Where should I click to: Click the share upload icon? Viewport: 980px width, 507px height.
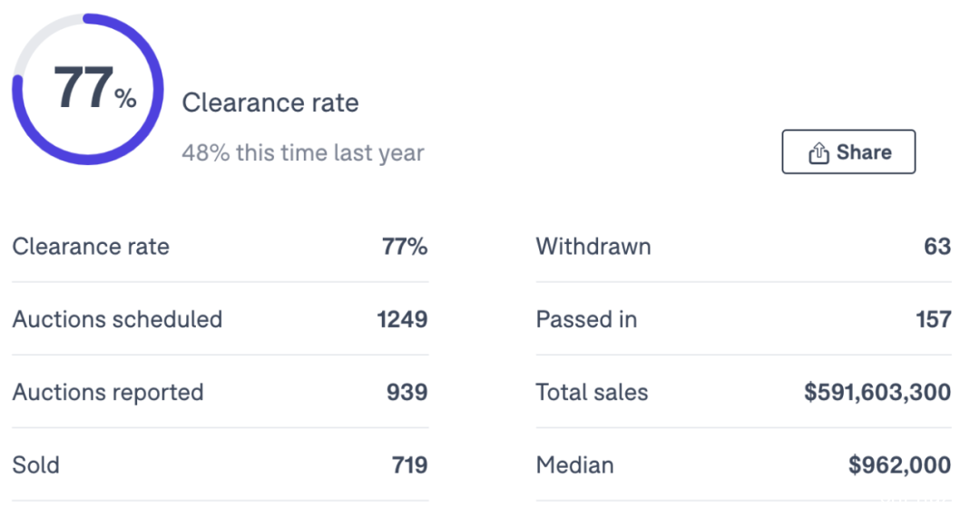pyautogui.click(x=818, y=152)
